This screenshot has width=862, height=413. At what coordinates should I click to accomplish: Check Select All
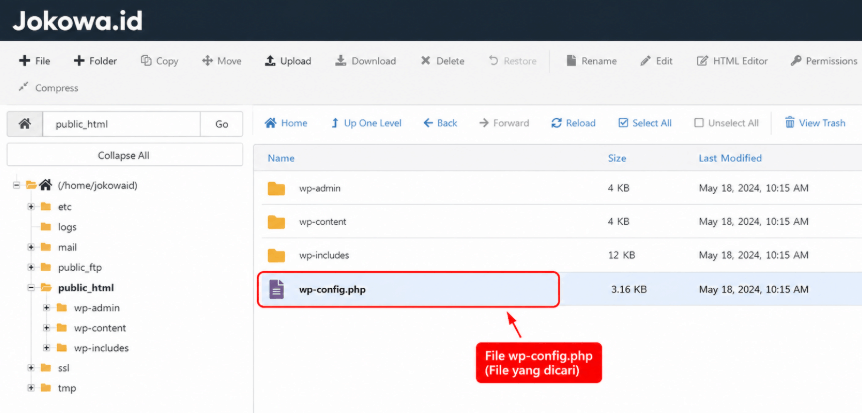pyautogui.click(x=645, y=123)
